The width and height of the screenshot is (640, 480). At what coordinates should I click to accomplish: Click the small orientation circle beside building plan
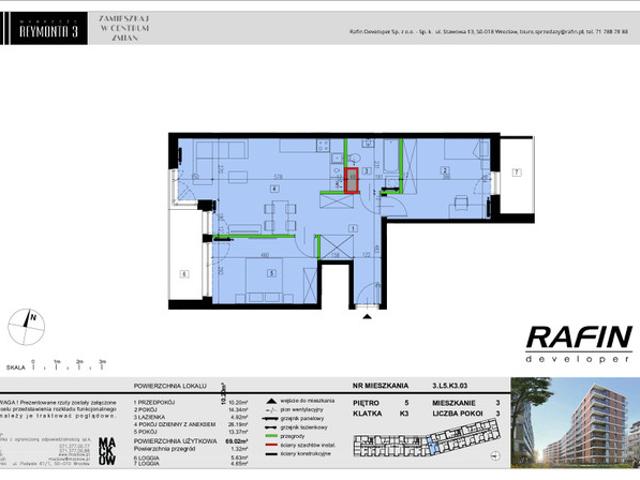point(495,456)
